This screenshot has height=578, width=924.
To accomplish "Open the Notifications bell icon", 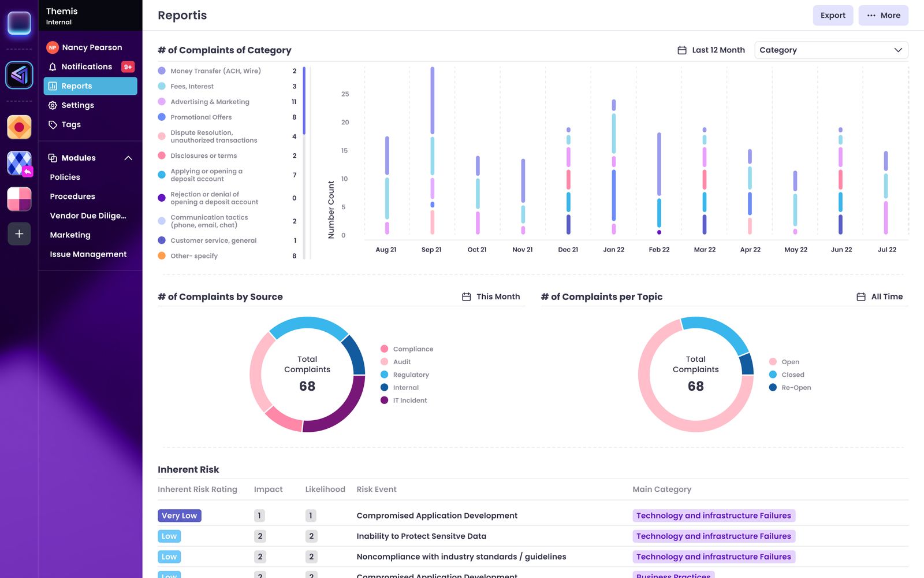I will 52,66.
